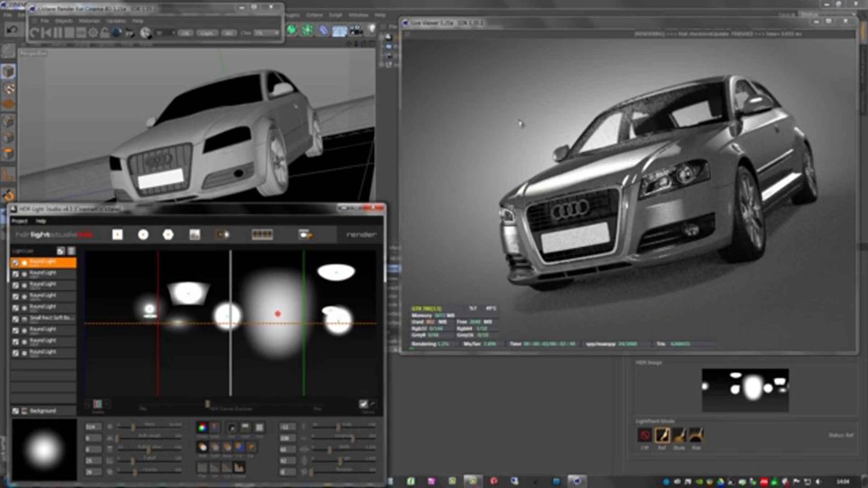Click the HDR Image thumbnail preview
This screenshot has height=488, width=868.
(x=745, y=390)
